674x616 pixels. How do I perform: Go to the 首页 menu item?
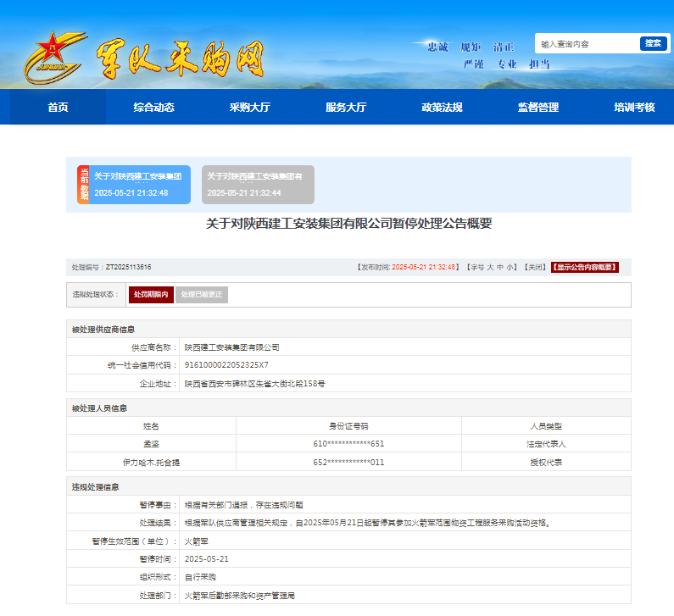[x=58, y=107]
